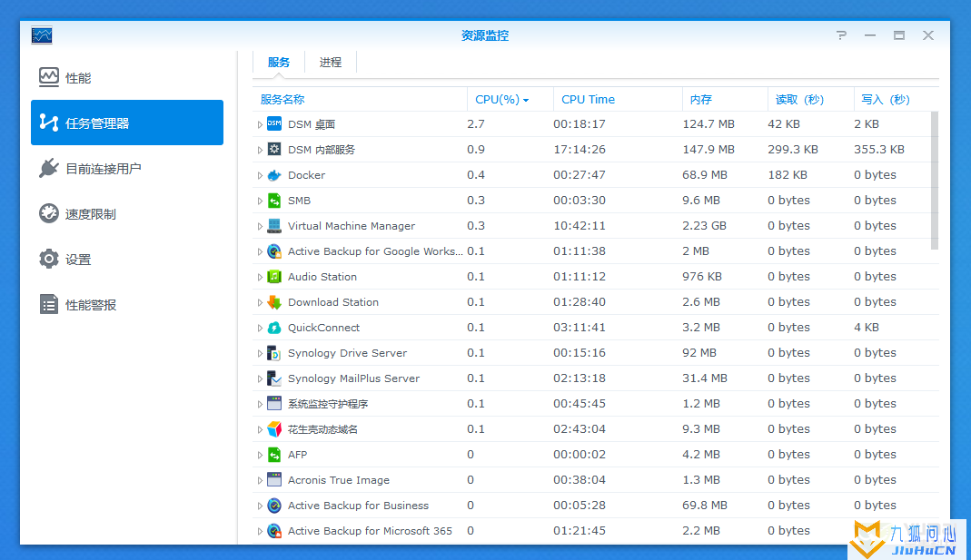This screenshot has width=971, height=560.
Task: Click the SMB service icon
Action: click(x=274, y=201)
